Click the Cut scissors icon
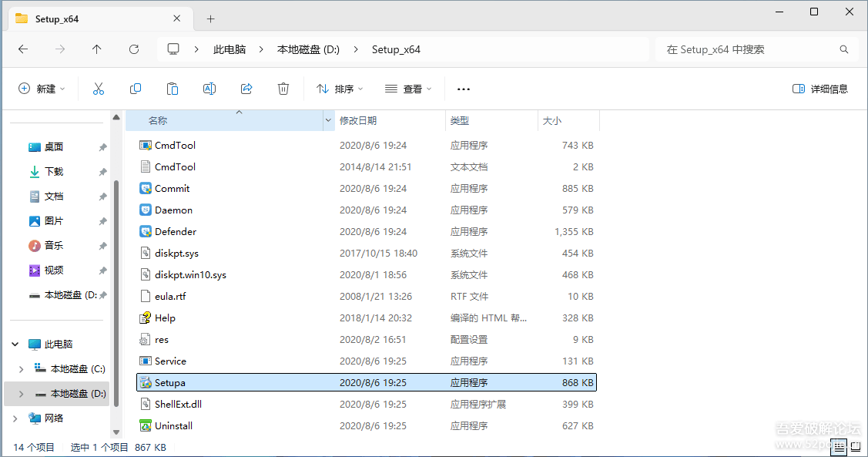Image resolution: width=868 pixels, height=457 pixels. click(99, 89)
